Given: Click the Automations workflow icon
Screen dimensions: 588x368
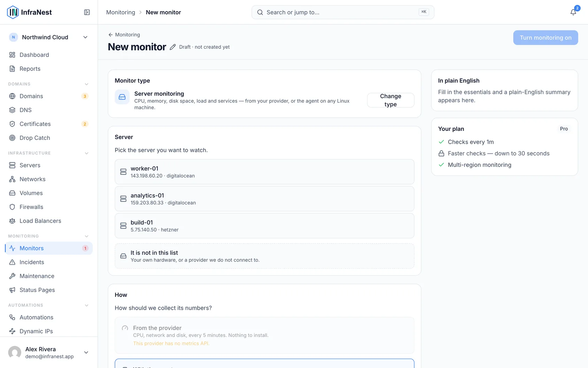Looking at the screenshot, I should tap(12, 317).
